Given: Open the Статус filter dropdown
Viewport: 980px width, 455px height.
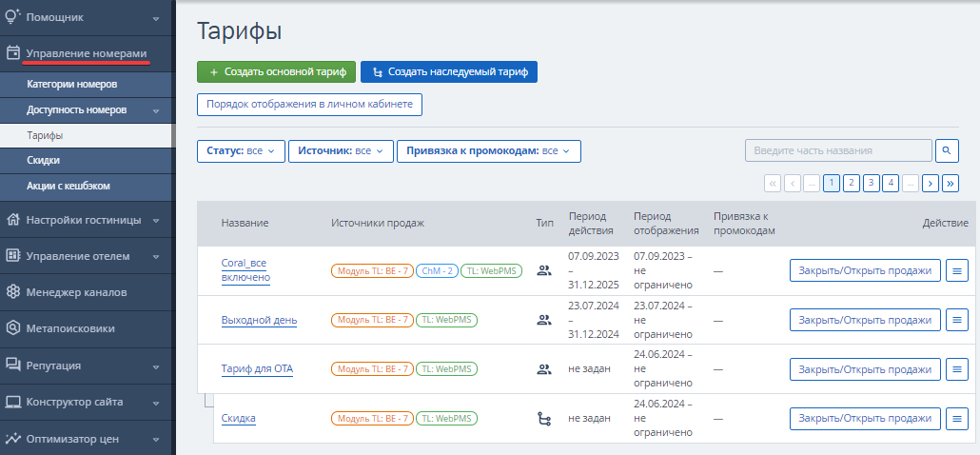Looking at the screenshot, I should coord(242,150).
